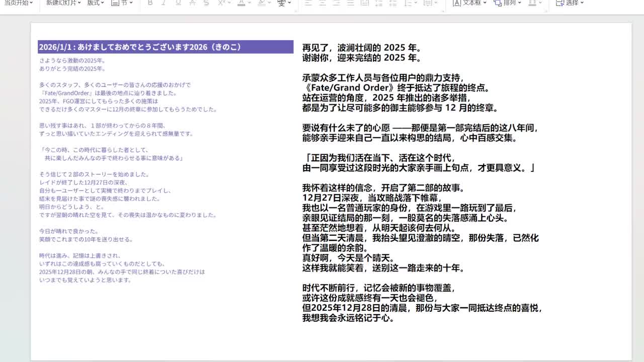Click the text highlight color button
644x362 pixels.
[x=261, y=3]
